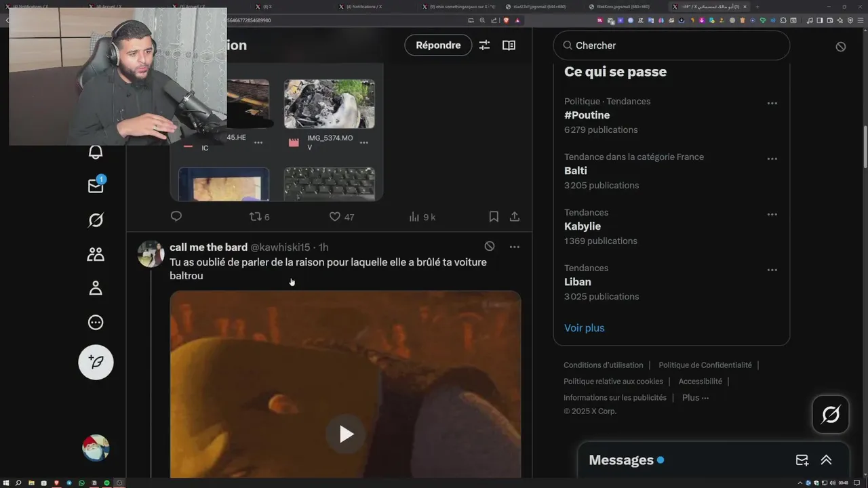Open reader view book icon

coord(509,45)
